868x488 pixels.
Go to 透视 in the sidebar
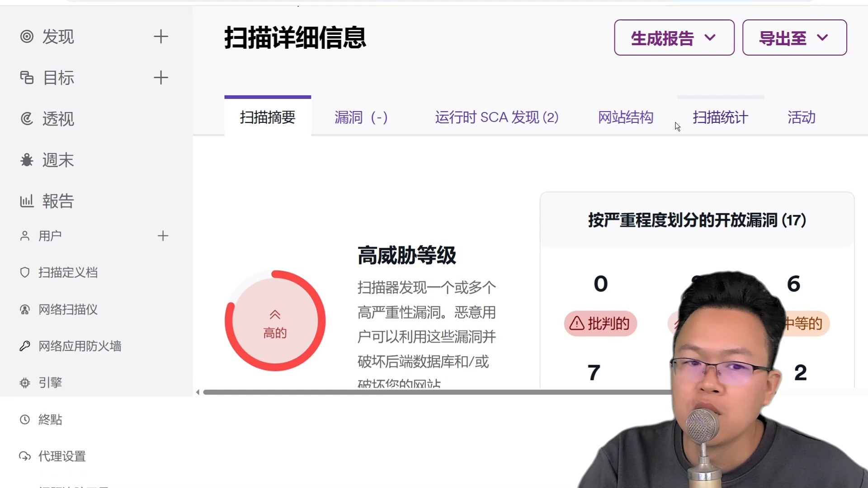pyautogui.click(x=58, y=119)
